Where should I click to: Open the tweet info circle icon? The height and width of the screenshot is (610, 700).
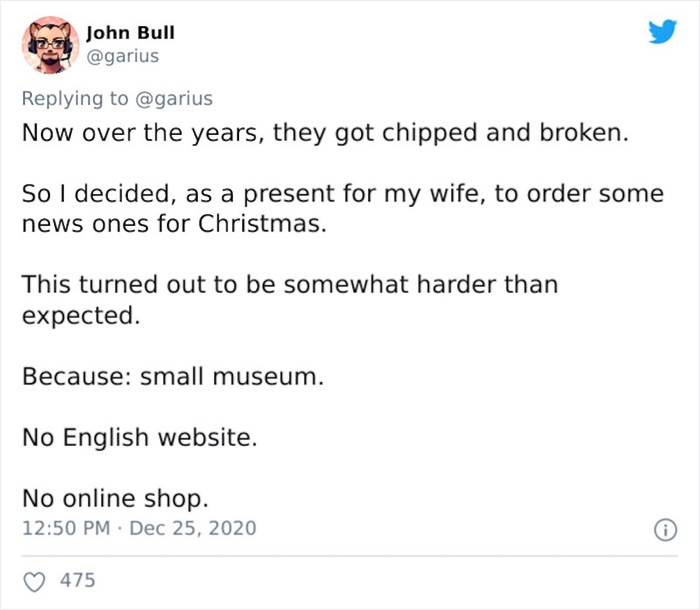[x=666, y=529]
